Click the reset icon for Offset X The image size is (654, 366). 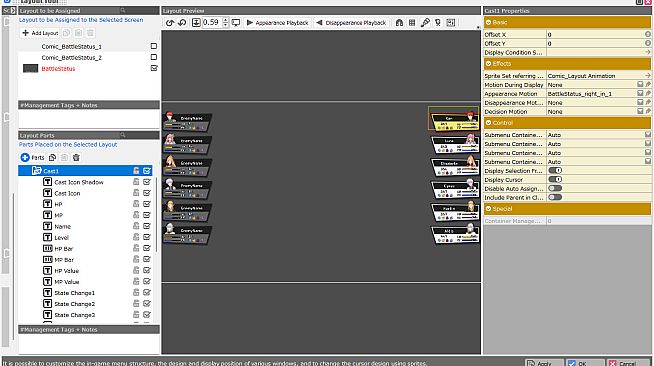647,34
